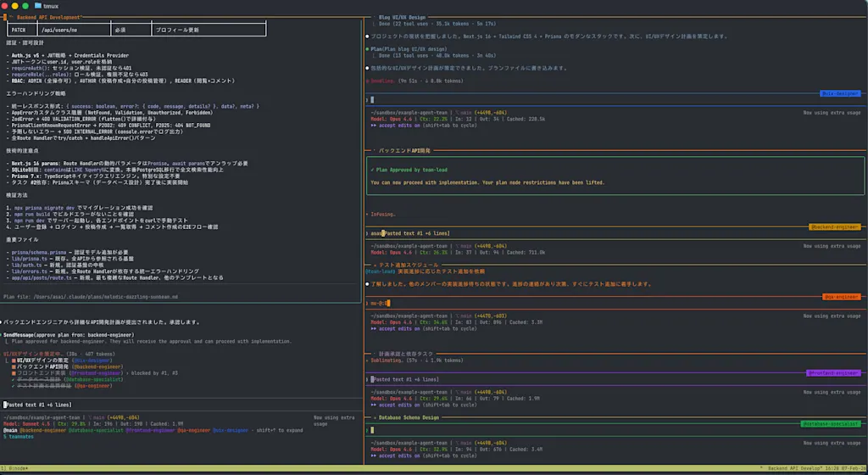The image size is (868, 475).
Task: Select @backend-engineer in the teammates bar
Action: [42, 430]
